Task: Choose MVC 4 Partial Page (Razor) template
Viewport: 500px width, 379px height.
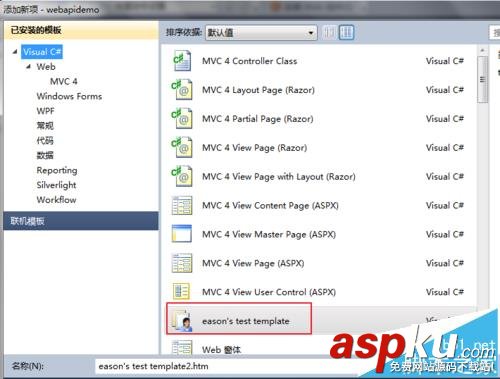Action: coord(258,119)
